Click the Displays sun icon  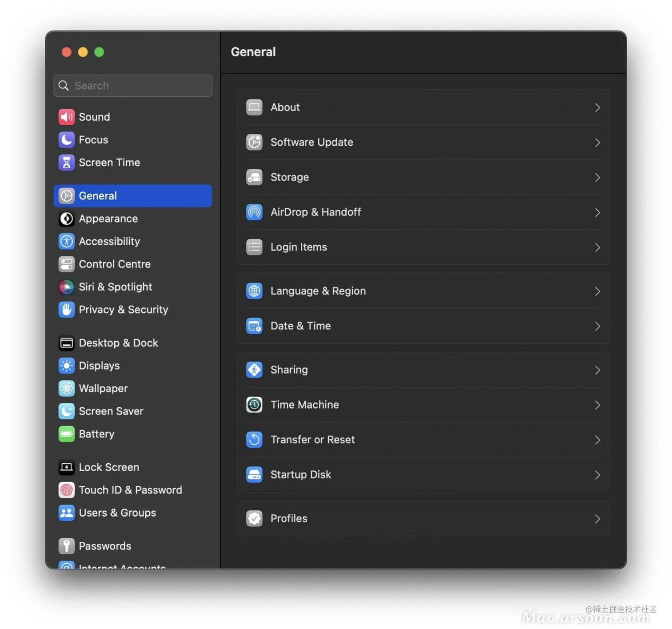click(66, 366)
